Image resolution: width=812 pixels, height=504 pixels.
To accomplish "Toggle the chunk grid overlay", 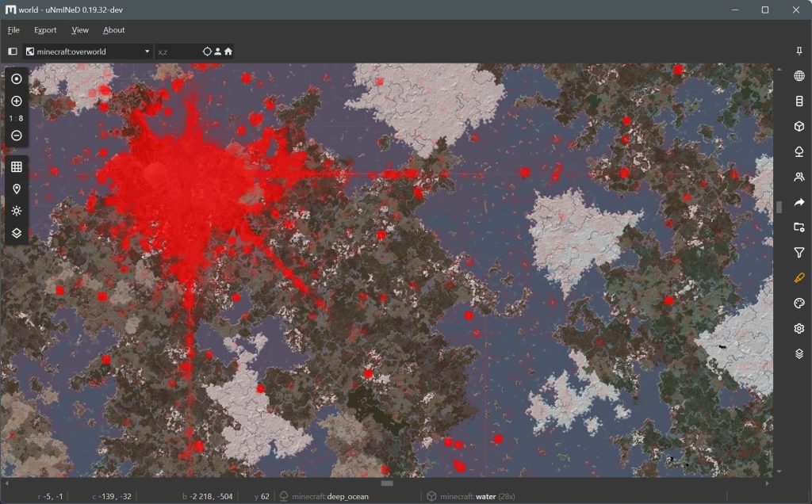I will tap(16, 166).
